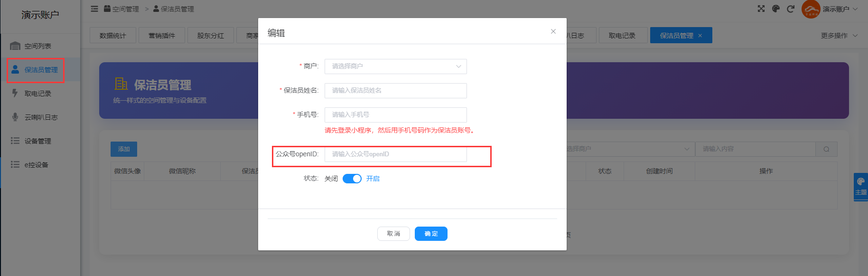Click the refresh icon in top bar
Screen dimensions: 868x276
[x=791, y=9]
